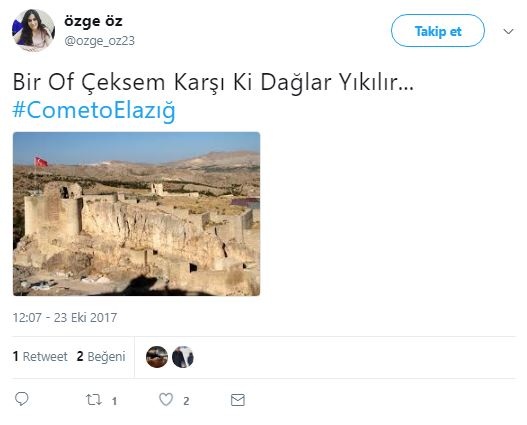Viewport: 527px width, 425px height.
Task: Click retweet count number beside arrows
Action: point(115,401)
